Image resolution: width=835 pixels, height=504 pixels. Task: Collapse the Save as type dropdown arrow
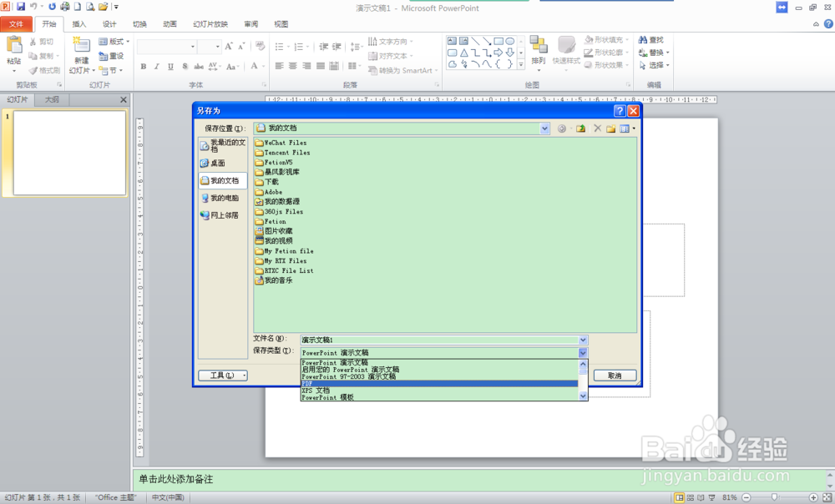[583, 352]
